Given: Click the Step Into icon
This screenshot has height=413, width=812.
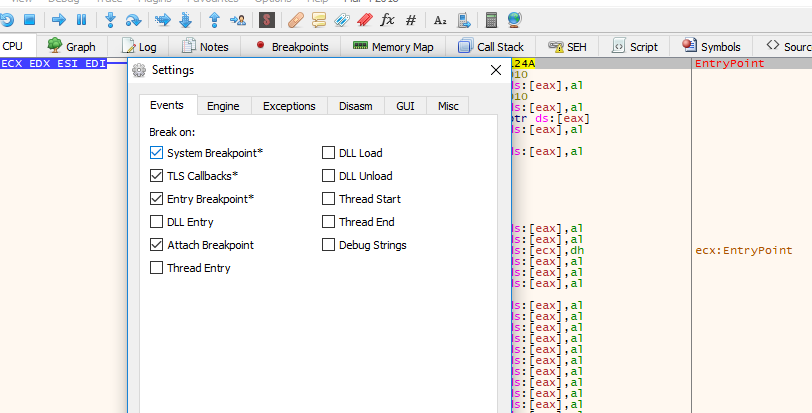Looking at the screenshot, I should coord(110,20).
